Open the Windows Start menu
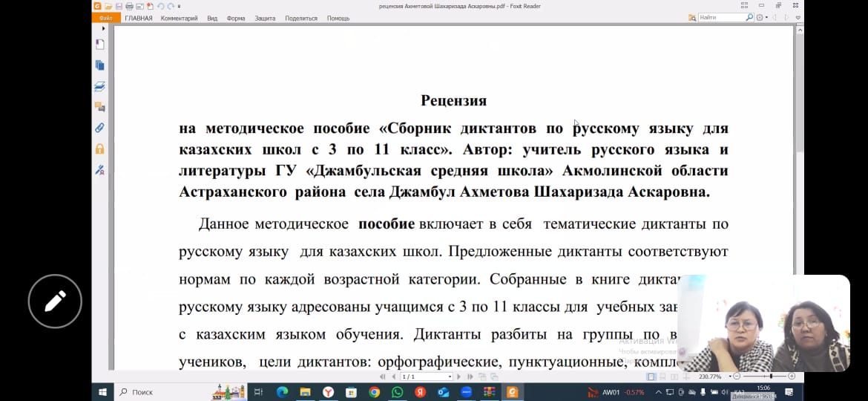 pos(102,392)
